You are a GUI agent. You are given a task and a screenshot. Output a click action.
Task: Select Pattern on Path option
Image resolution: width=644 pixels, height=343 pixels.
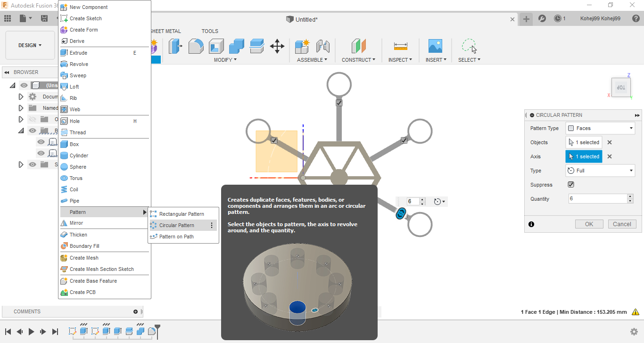(183, 237)
